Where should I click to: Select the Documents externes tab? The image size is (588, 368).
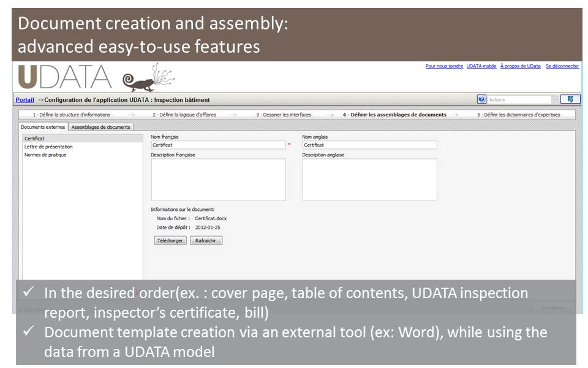(42, 127)
